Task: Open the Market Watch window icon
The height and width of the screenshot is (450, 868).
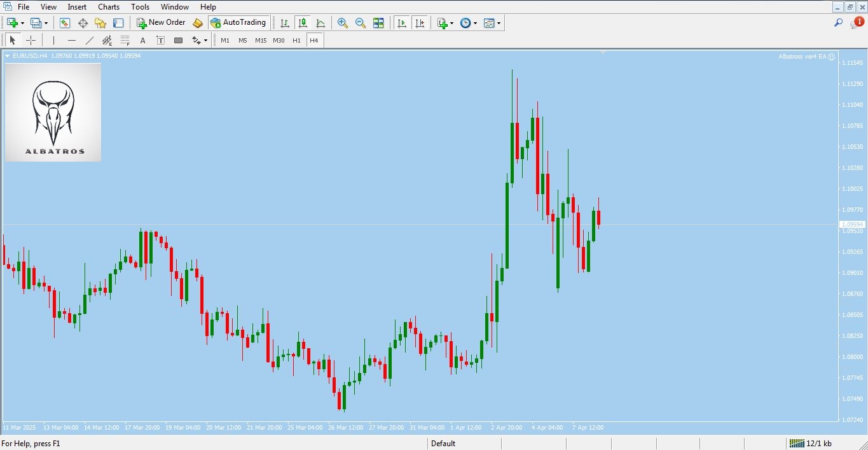Action: click(x=65, y=23)
